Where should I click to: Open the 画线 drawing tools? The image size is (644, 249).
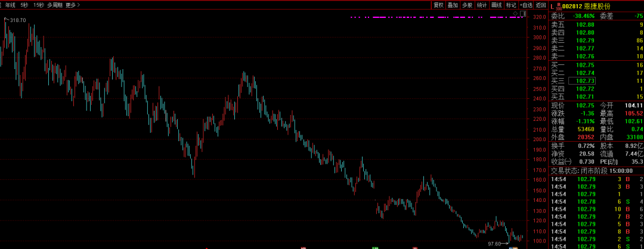[497, 5]
